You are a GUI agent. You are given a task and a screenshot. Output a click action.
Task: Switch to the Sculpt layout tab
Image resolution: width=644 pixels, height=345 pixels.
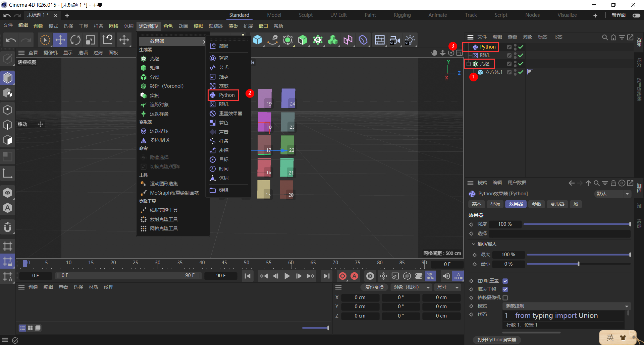click(x=306, y=15)
